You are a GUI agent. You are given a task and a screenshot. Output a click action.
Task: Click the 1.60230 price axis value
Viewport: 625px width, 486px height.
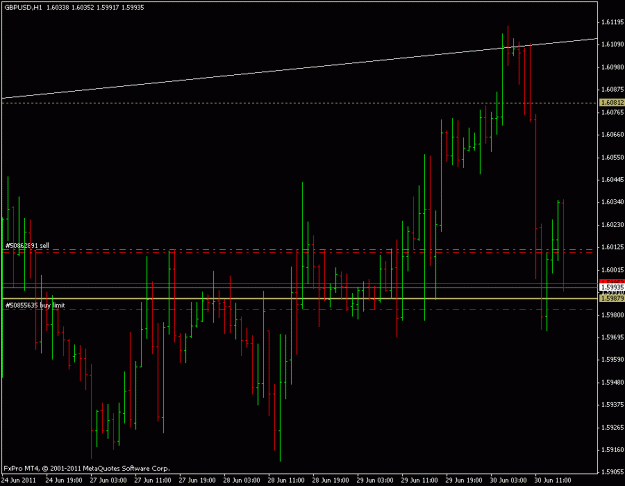click(612, 225)
